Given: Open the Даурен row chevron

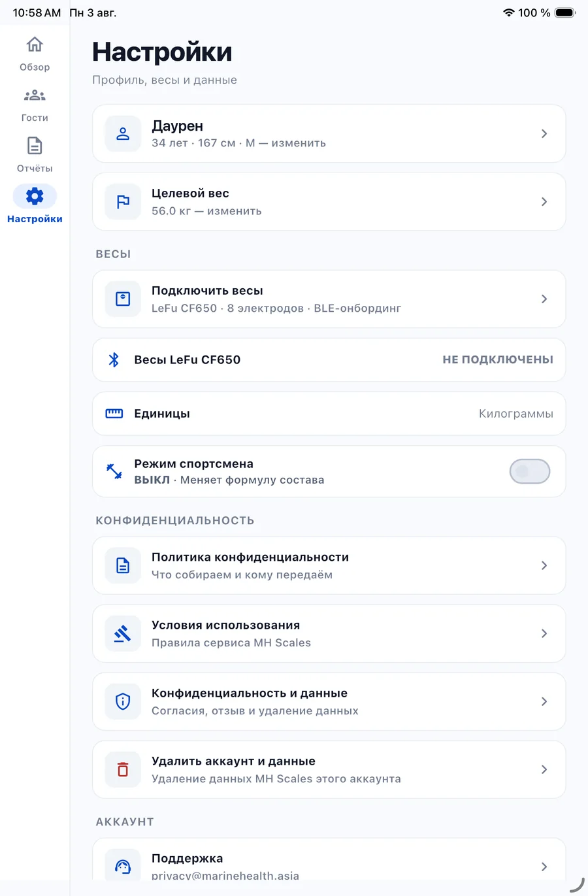Looking at the screenshot, I should click(x=544, y=134).
